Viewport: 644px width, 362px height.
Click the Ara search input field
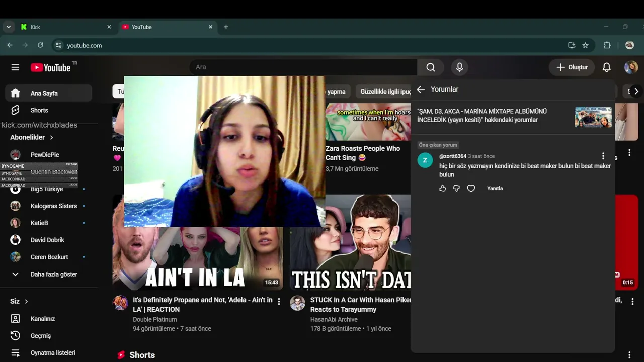pyautogui.click(x=303, y=67)
